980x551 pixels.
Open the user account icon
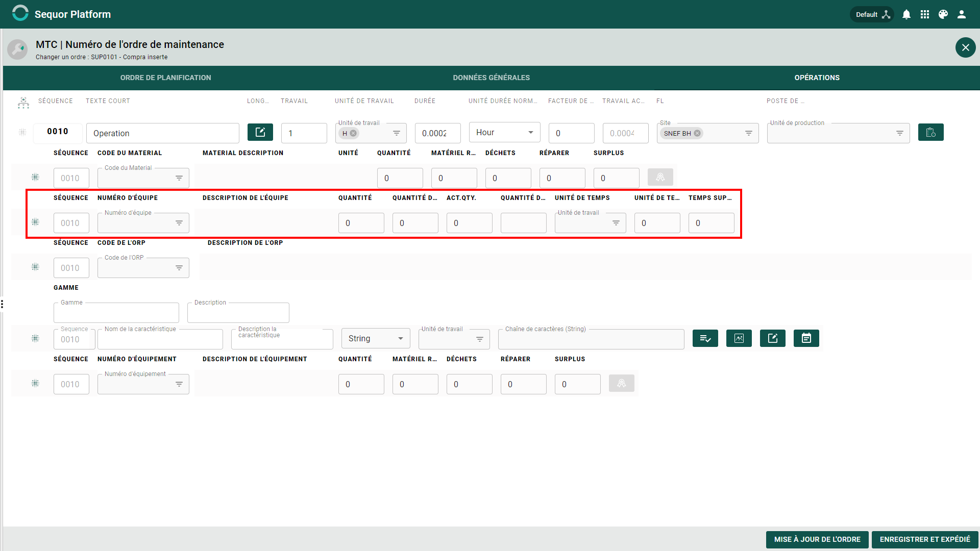[962, 14]
